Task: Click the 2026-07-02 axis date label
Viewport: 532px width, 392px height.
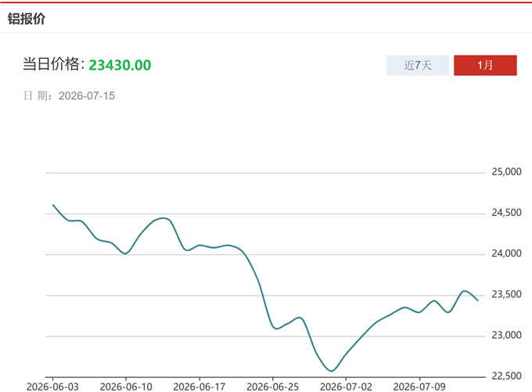Action: (x=346, y=387)
